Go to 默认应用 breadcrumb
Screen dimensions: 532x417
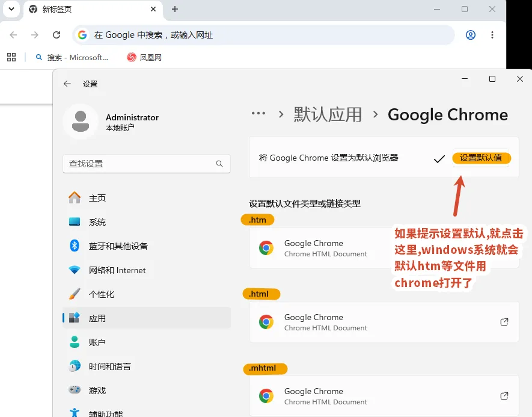[328, 114]
